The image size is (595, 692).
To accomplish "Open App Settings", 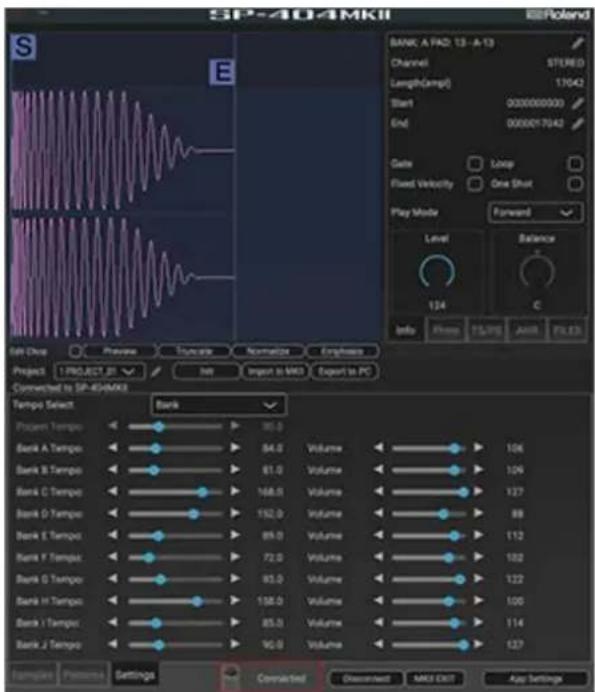I will [x=536, y=678].
